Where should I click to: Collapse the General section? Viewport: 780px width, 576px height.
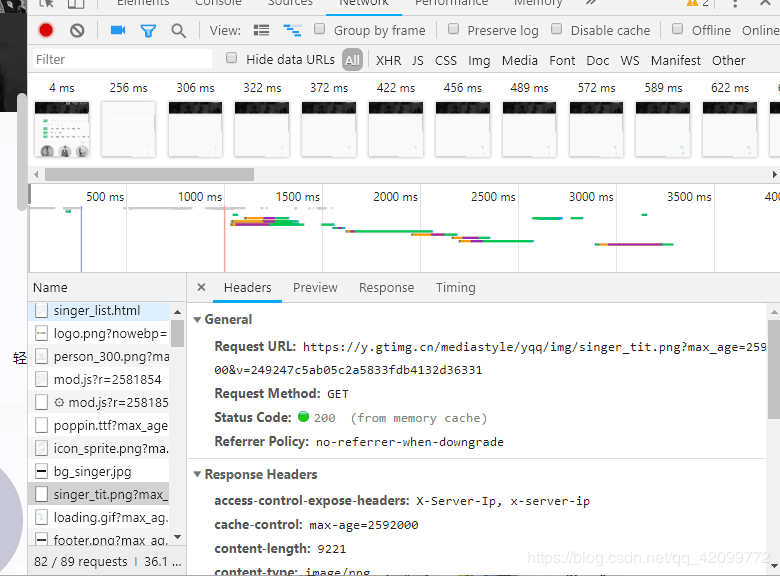(x=197, y=320)
